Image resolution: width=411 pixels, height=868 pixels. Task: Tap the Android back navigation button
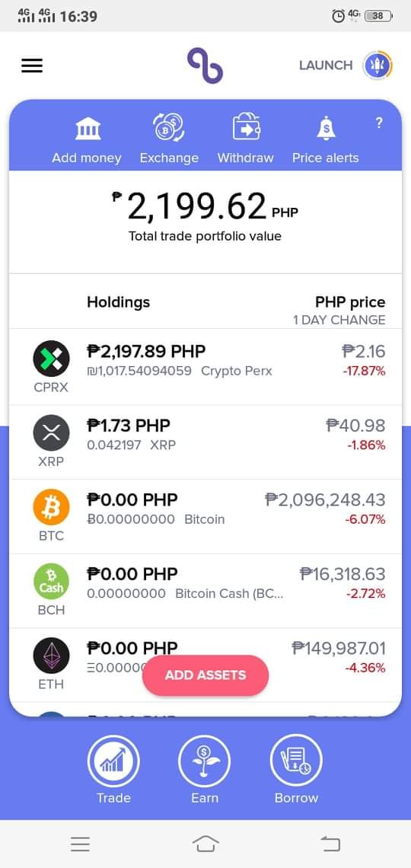tap(330, 844)
